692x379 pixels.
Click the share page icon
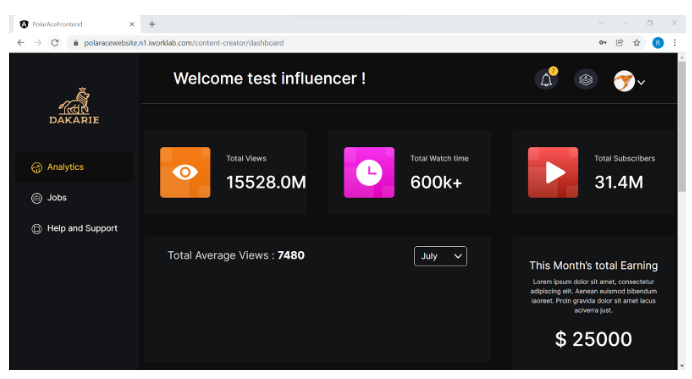[620, 43]
